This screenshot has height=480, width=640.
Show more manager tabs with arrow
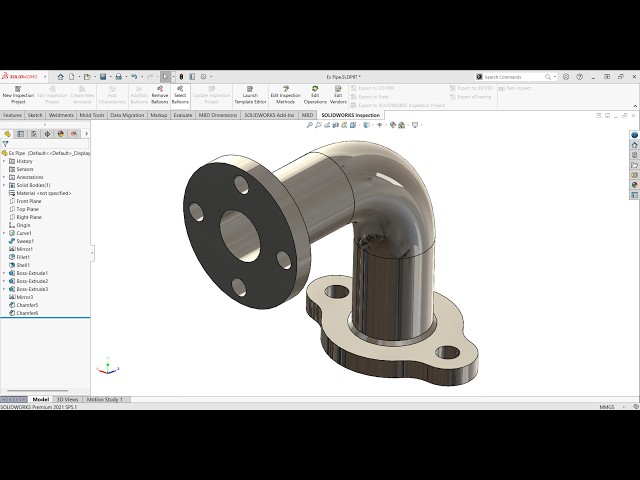[86, 134]
